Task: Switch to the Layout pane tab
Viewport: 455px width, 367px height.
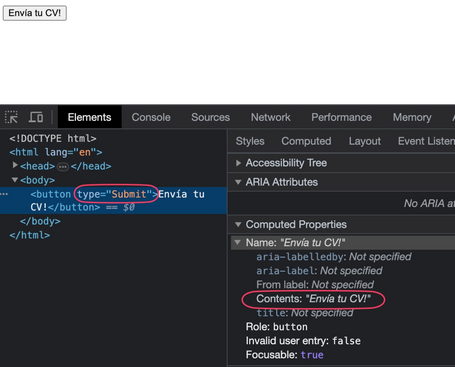Action: 365,141
